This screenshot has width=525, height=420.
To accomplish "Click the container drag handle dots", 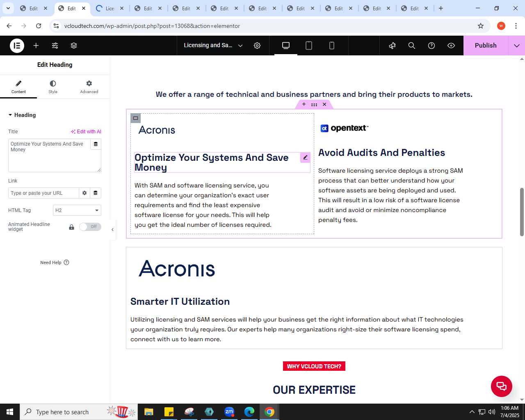I will coord(314,104).
